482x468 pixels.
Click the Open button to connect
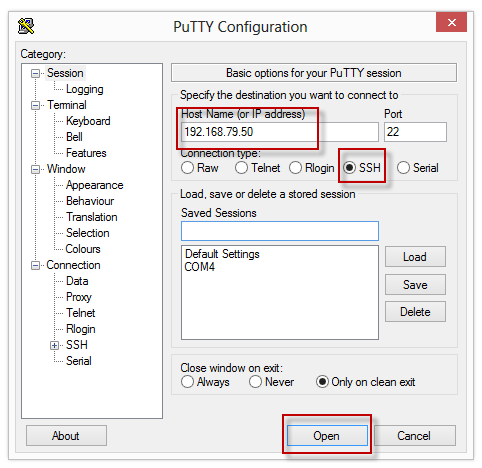(327, 435)
